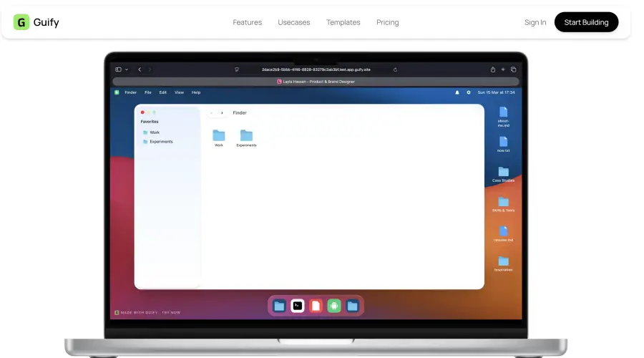Click the date and time in the menu bar

pyautogui.click(x=496, y=92)
